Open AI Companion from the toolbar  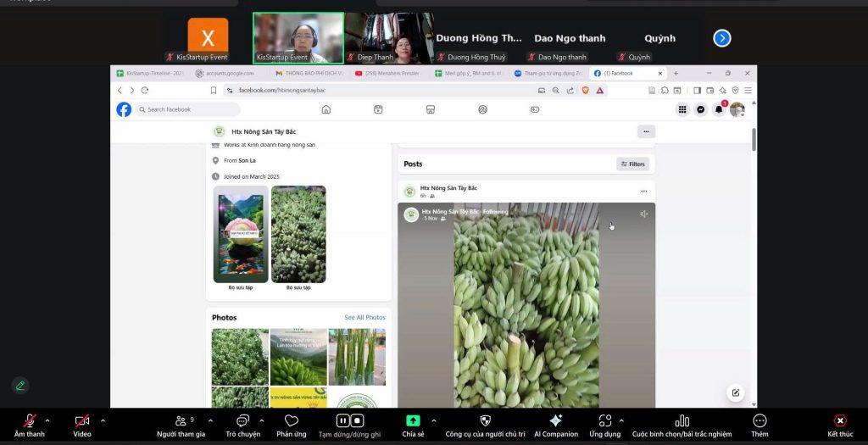click(556, 420)
